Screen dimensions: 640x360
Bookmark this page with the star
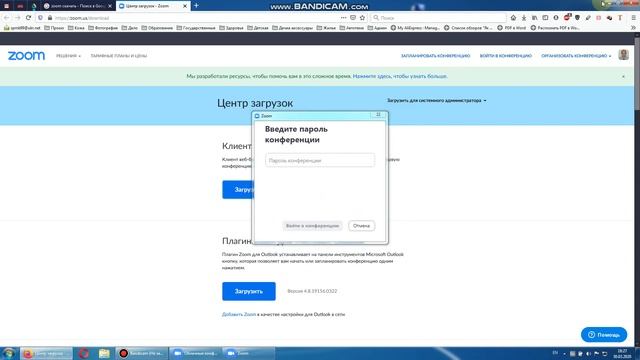362,18
